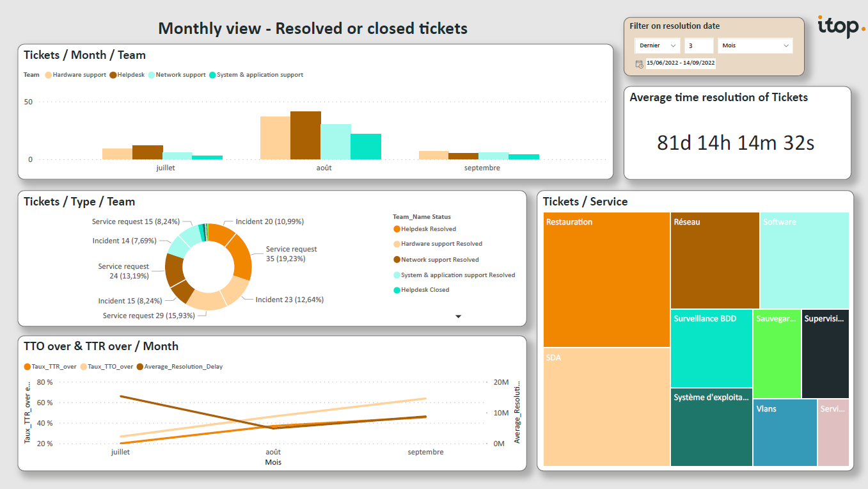Screen dimensions: 868x489
Task: Select the SDA treemap tile
Action: pyautogui.click(x=606, y=407)
